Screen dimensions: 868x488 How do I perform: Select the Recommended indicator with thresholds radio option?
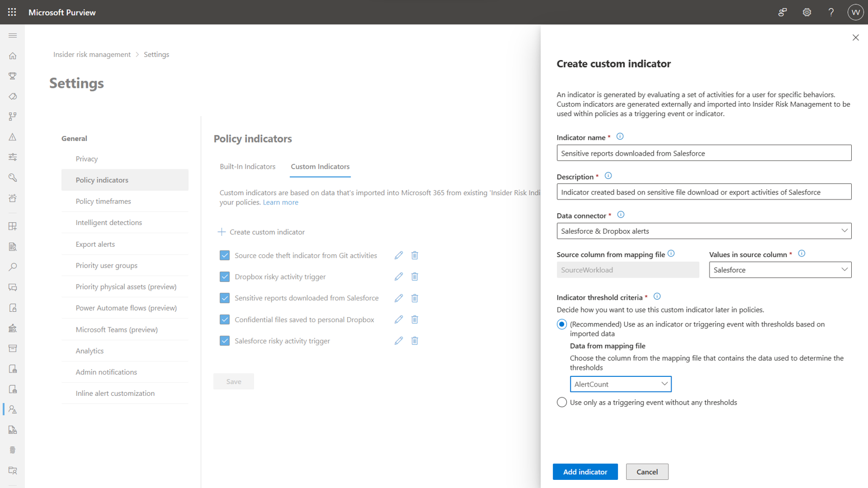point(562,324)
